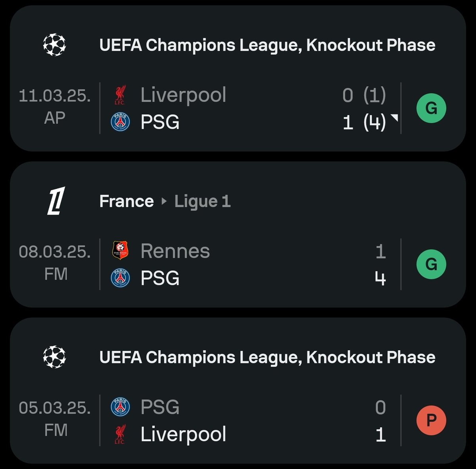The image size is (476, 469).
Task: Click PSG crest in the Rennes match
Action: 120,278
